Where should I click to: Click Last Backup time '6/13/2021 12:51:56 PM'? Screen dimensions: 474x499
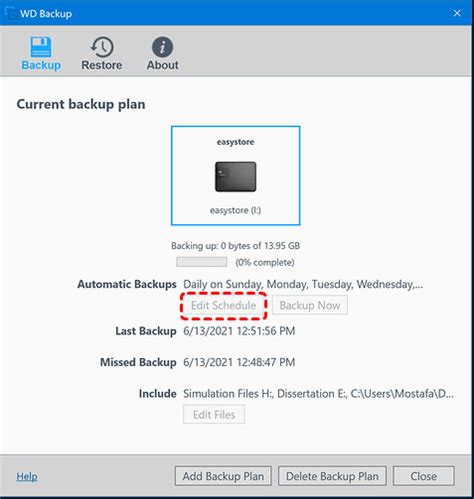tap(239, 331)
